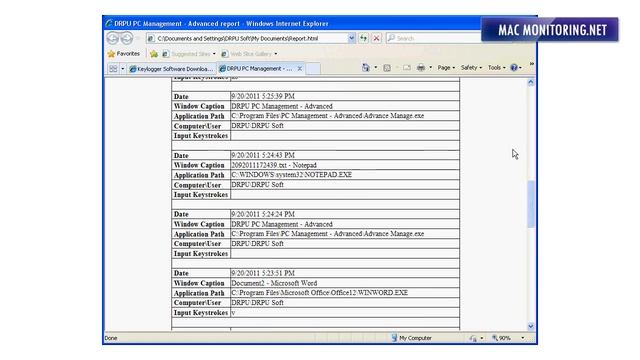Expand the Home dropdown arrow
The height and width of the screenshot is (360, 640).
click(x=376, y=68)
